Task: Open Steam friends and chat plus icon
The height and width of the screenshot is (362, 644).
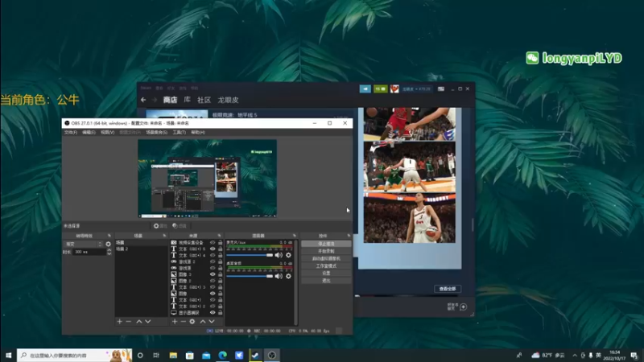Action: (x=464, y=306)
